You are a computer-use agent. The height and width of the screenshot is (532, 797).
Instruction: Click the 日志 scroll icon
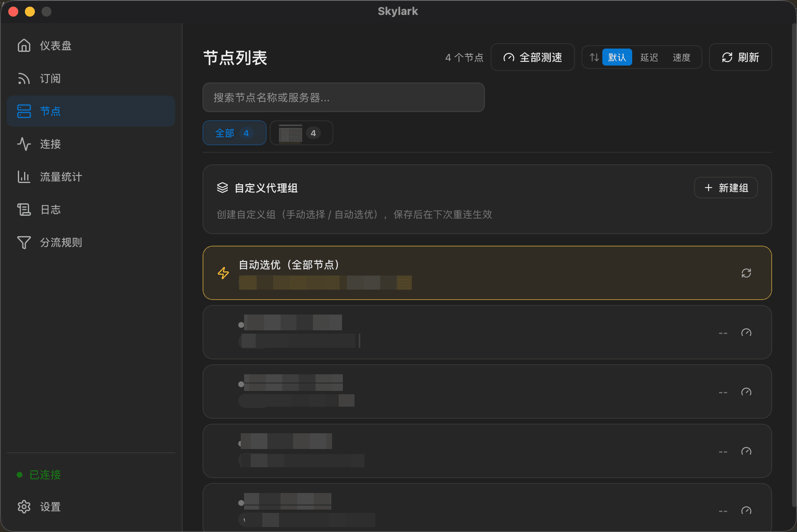pyautogui.click(x=24, y=210)
